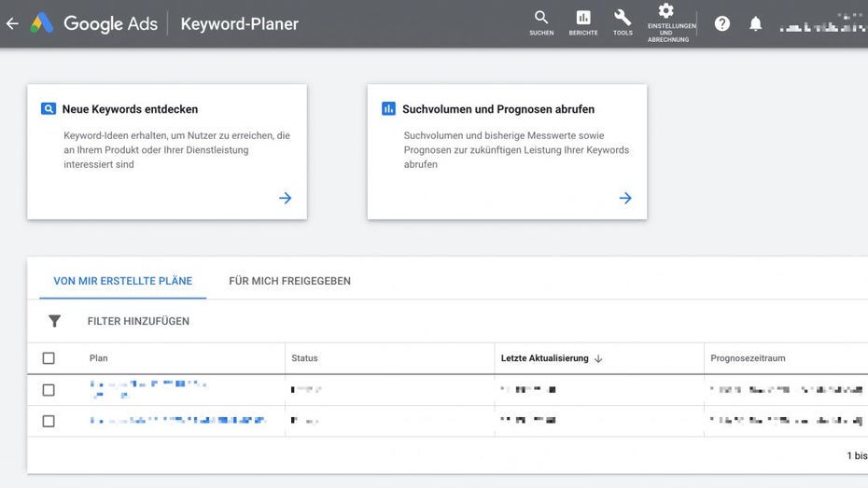This screenshot has height=488, width=868.
Task: Open the blurred account info at top right
Action: (x=822, y=23)
